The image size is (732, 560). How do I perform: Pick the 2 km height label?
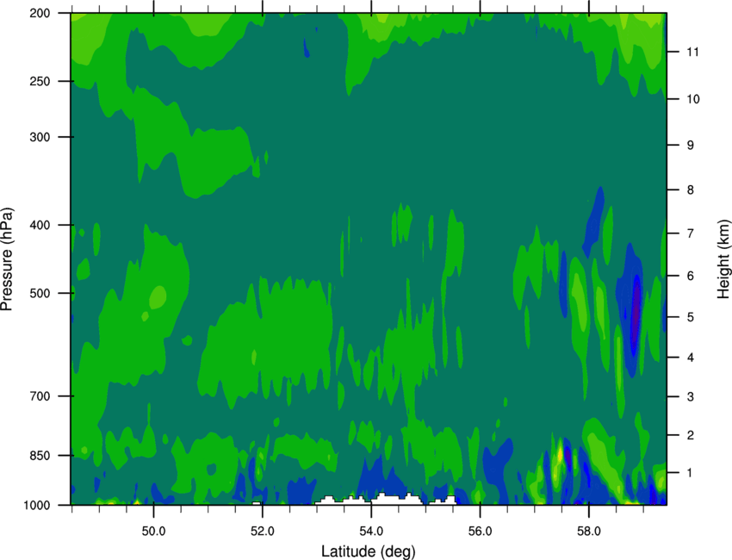click(690, 435)
